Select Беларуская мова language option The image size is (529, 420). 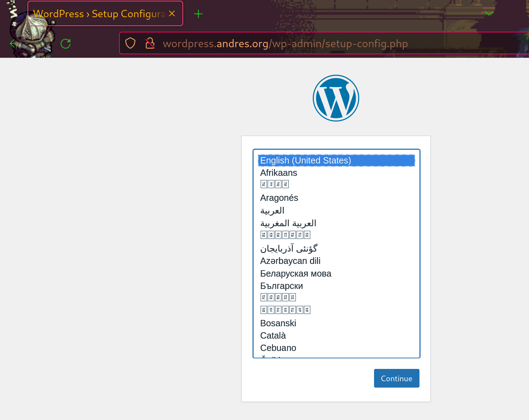pos(336,273)
